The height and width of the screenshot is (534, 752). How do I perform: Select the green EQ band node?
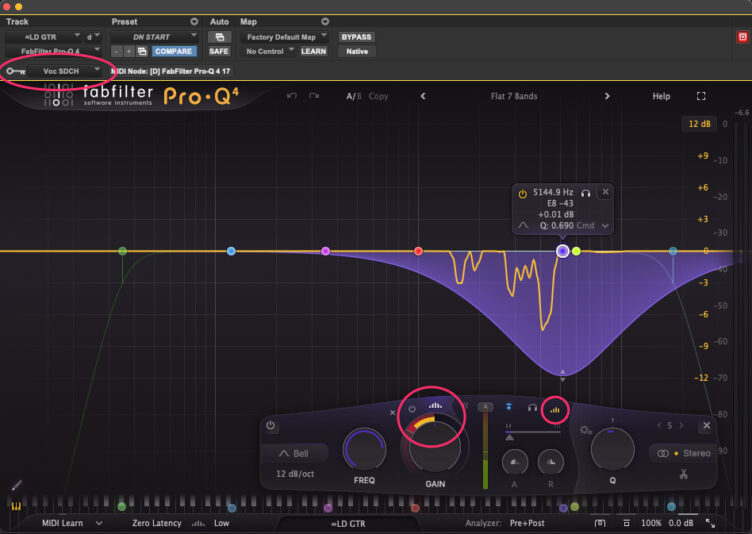[x=123, y=251]
